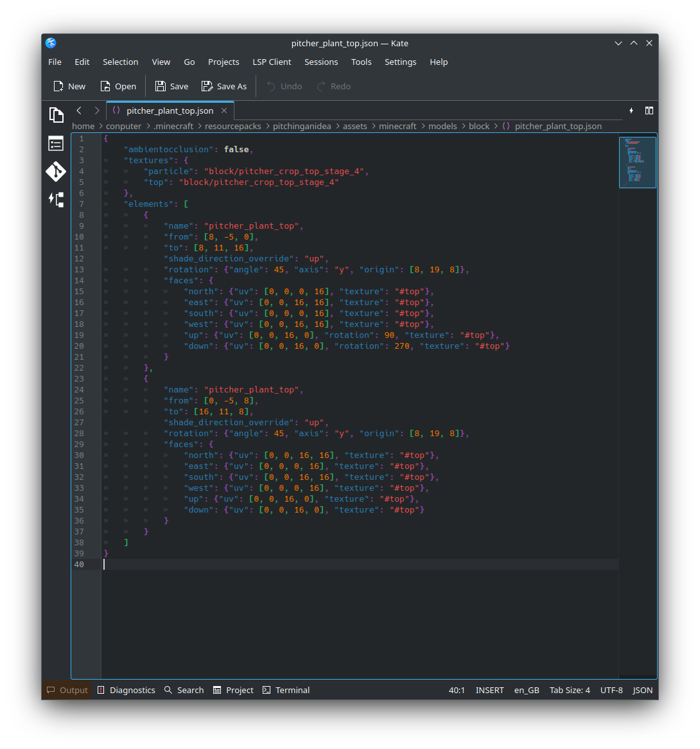Open the Documents sidebar panel icon
700x749 pixels.
pyautogui.click(x=57, y=115)
